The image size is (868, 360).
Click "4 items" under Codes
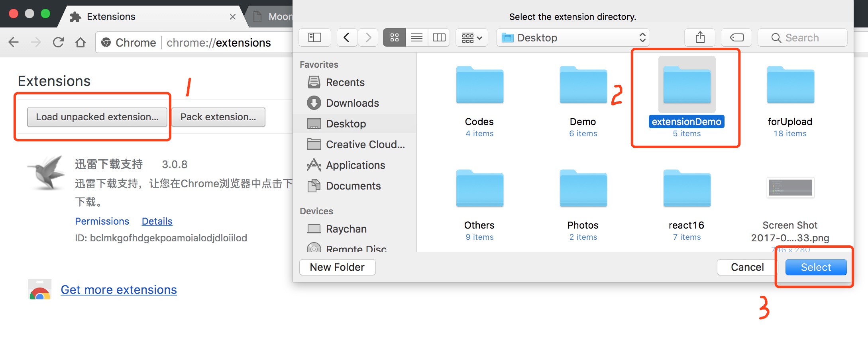click(x=479, y=133)
